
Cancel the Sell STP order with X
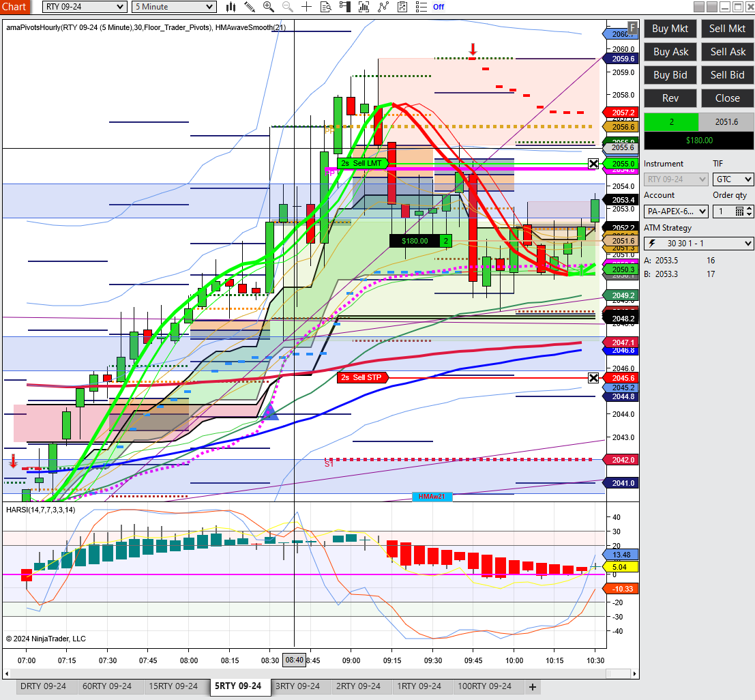coord(593,378)
